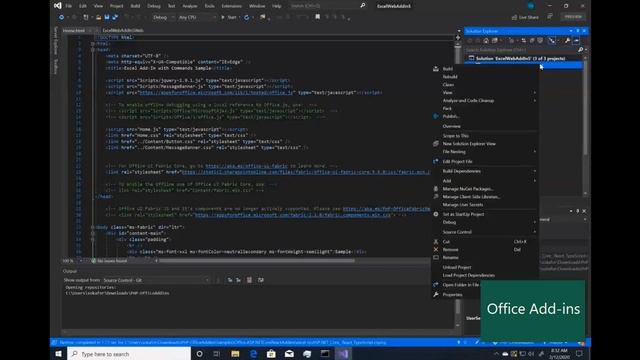Click Manage User Secrets
640x360 pixels.
462,204
